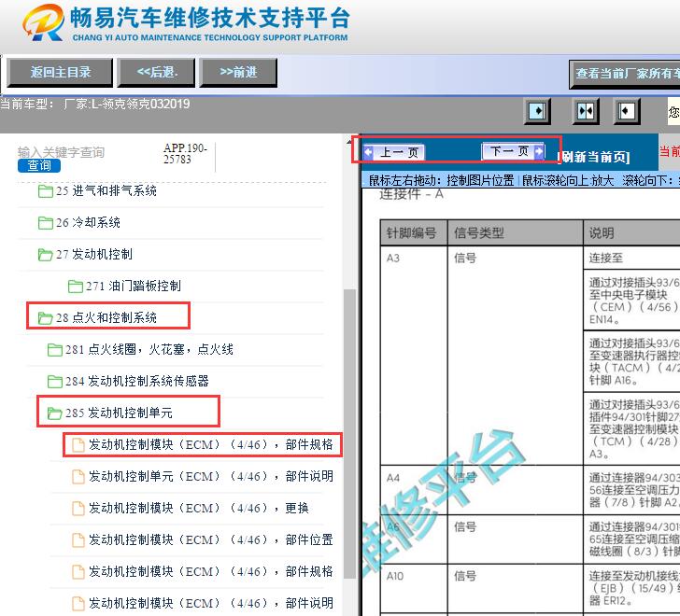Image resolution: width=680 pixels, height=616 pixels.
Task: Click the left pane layout icon
Action: (538, 111)
